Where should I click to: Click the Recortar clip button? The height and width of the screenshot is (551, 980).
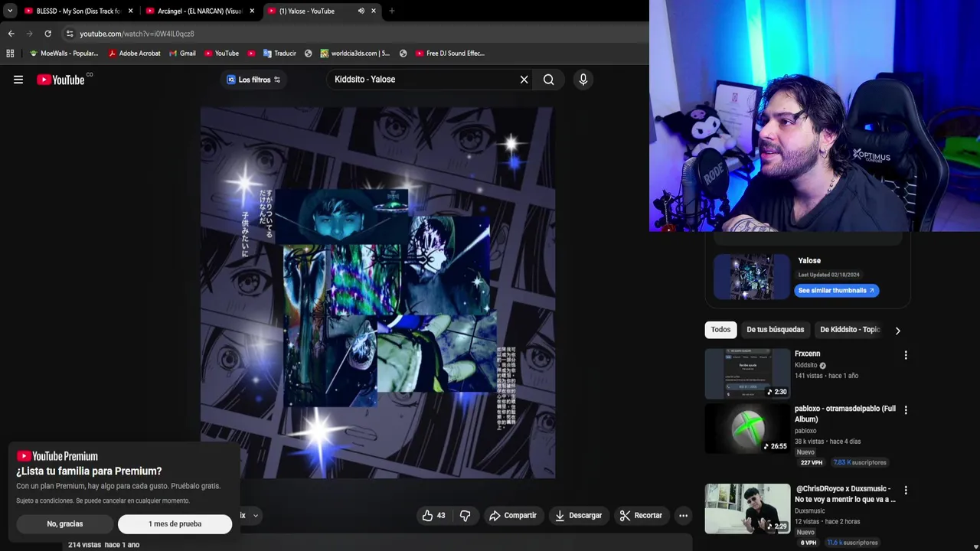pos(641,516)
